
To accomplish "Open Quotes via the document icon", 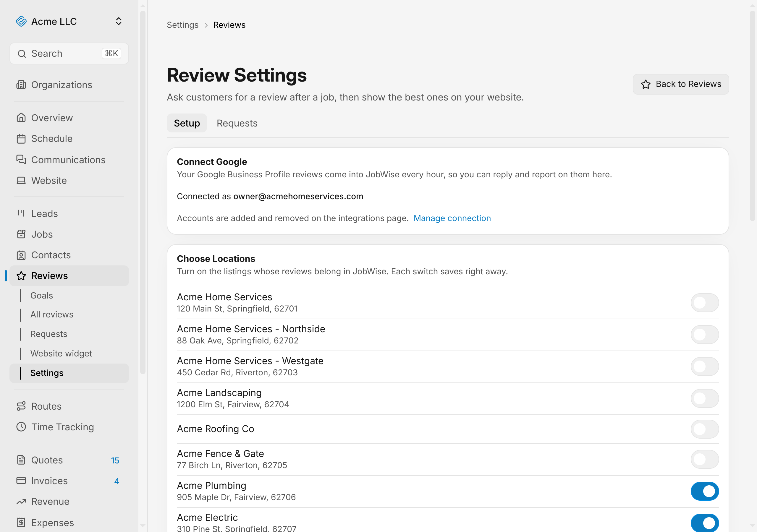I will (21, 460).
